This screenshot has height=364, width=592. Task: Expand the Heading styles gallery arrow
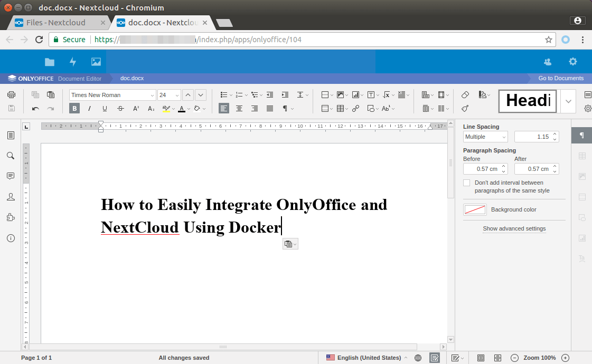pos(568,101)
